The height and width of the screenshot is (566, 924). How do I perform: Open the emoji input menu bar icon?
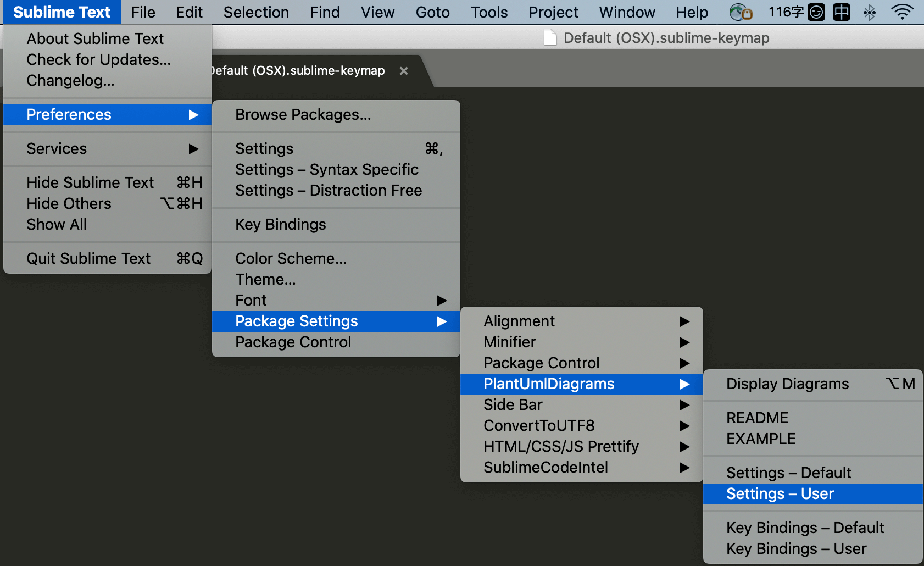coord(816,12)
